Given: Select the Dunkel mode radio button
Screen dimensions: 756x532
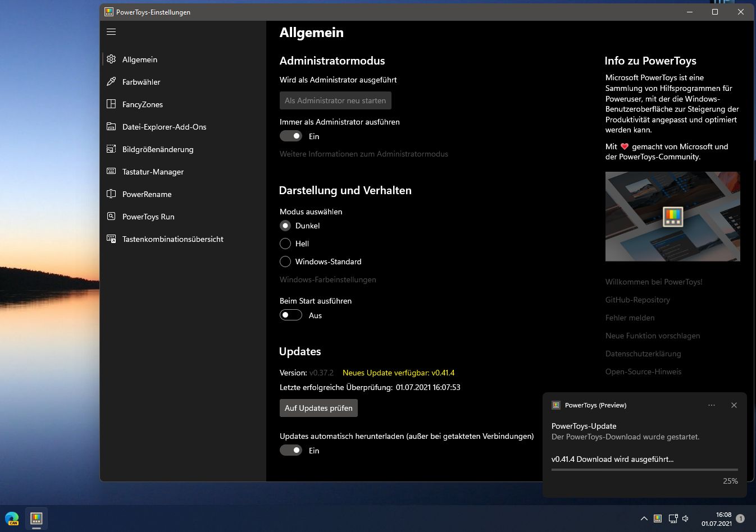Looking at the screenshot, I should point(285,226).
